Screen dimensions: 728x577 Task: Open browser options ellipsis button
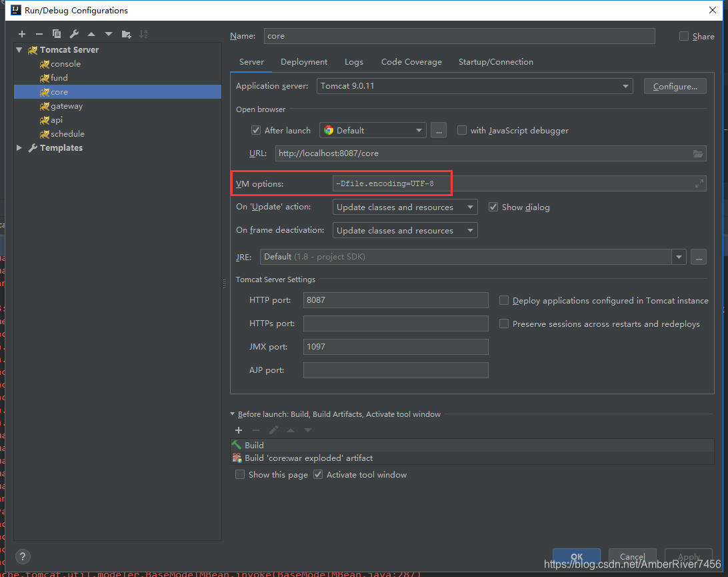(439, 131)
